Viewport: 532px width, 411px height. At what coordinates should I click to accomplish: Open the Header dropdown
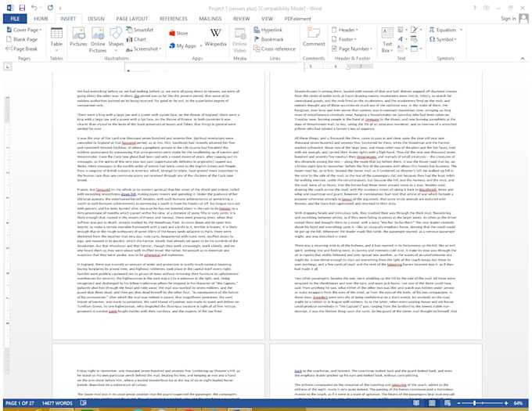345,30
